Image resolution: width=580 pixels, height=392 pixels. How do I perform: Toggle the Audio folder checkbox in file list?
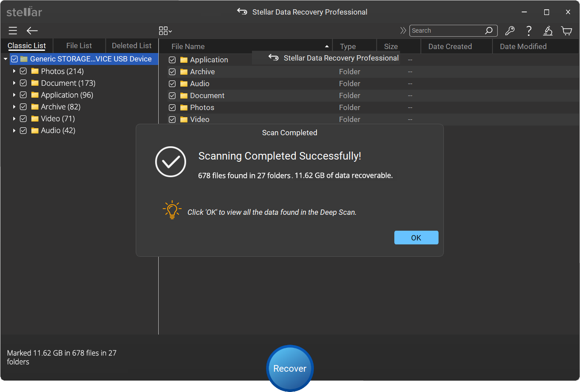point(172,84)
